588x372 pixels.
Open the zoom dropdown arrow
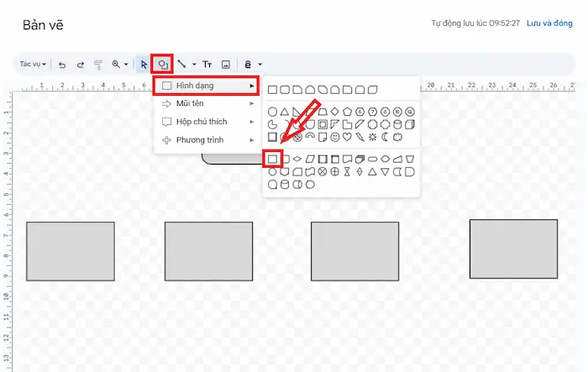126,65
